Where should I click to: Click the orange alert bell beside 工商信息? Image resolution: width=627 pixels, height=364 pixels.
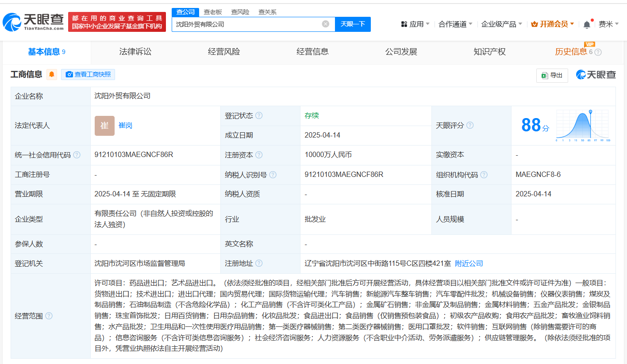point(52,74)
